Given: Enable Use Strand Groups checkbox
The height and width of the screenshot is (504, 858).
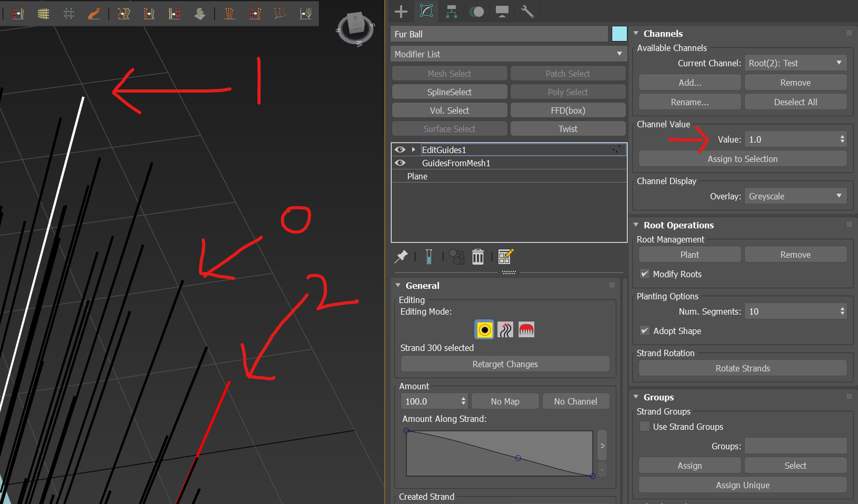Looking at the screenshot, I should pos(645,427).
